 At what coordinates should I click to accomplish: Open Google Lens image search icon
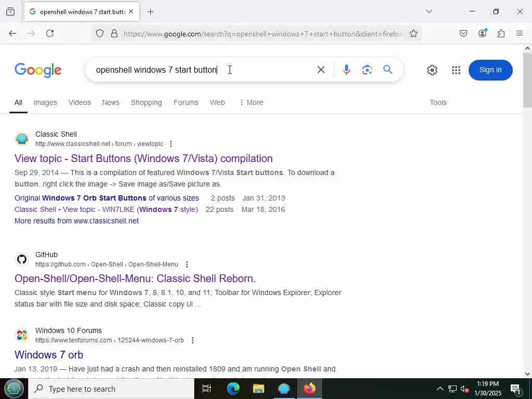(x=367, y=70)
